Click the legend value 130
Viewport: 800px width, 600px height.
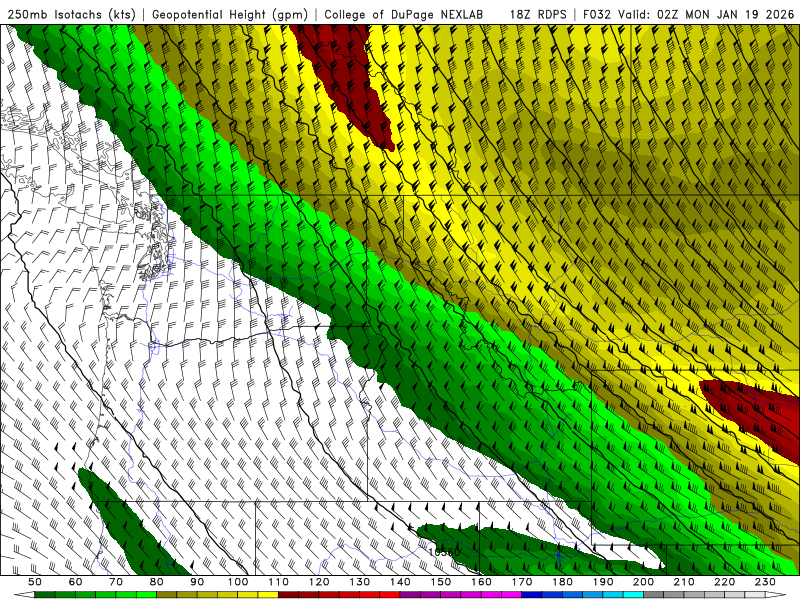359,582
